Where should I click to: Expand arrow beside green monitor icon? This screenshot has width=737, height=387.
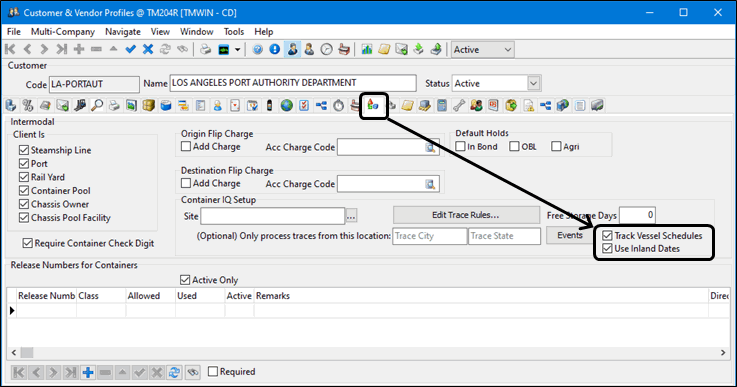pos(237,49)
